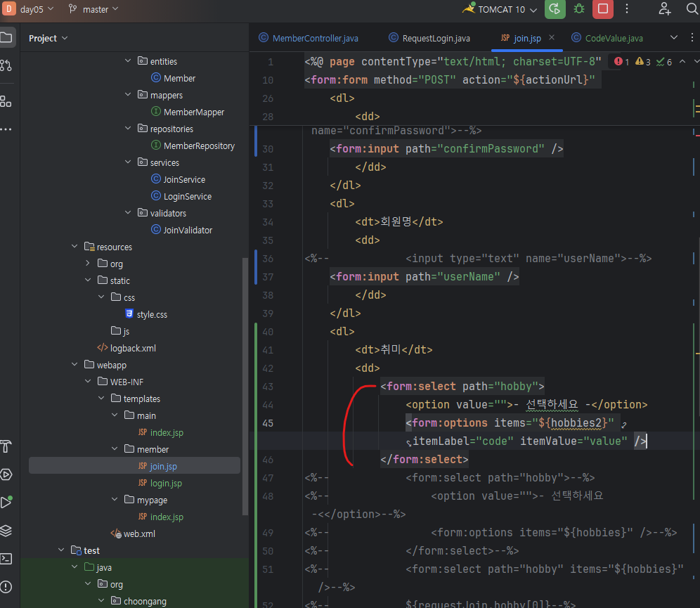Open the Build hammer tool window

[6, 446]
